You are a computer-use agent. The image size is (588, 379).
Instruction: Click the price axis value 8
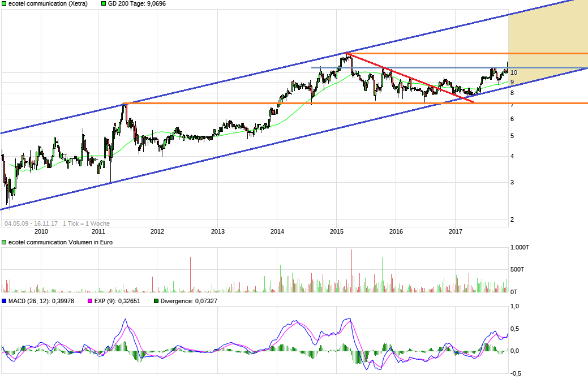click(x=512, y=93)
